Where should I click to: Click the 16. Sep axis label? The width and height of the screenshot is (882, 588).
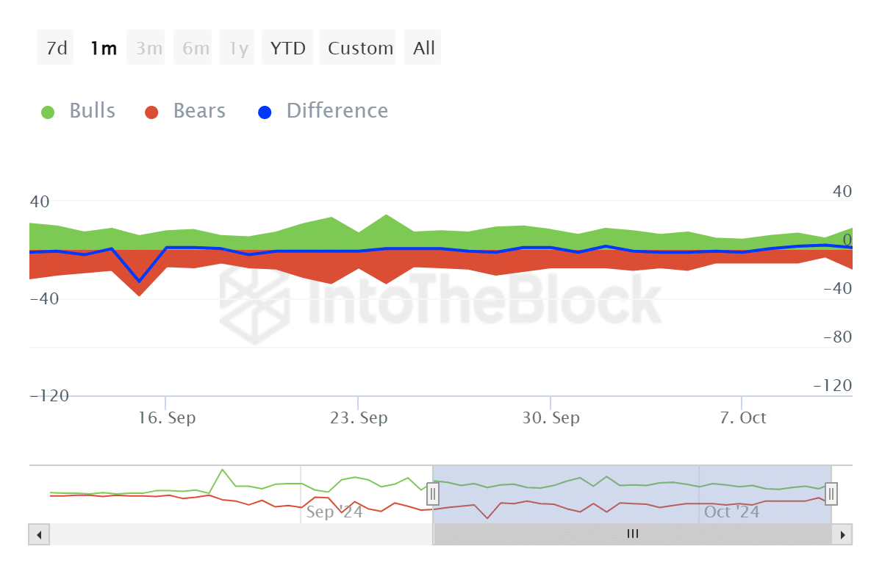[167, 418]
